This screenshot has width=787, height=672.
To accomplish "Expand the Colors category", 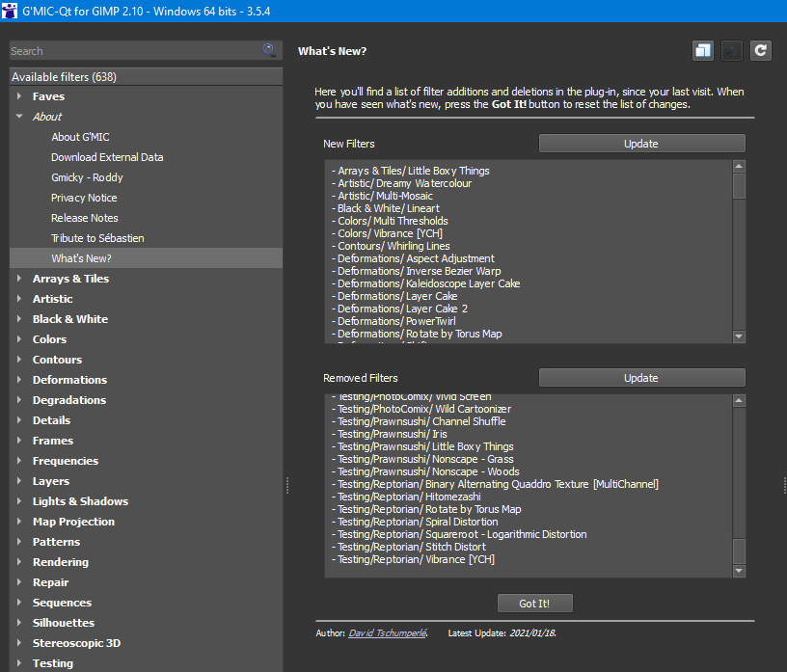I will [19, 338].
